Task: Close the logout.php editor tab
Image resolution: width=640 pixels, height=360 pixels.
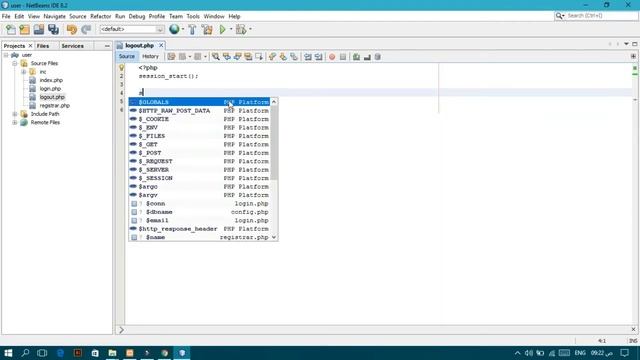Action: pos(161,45)
